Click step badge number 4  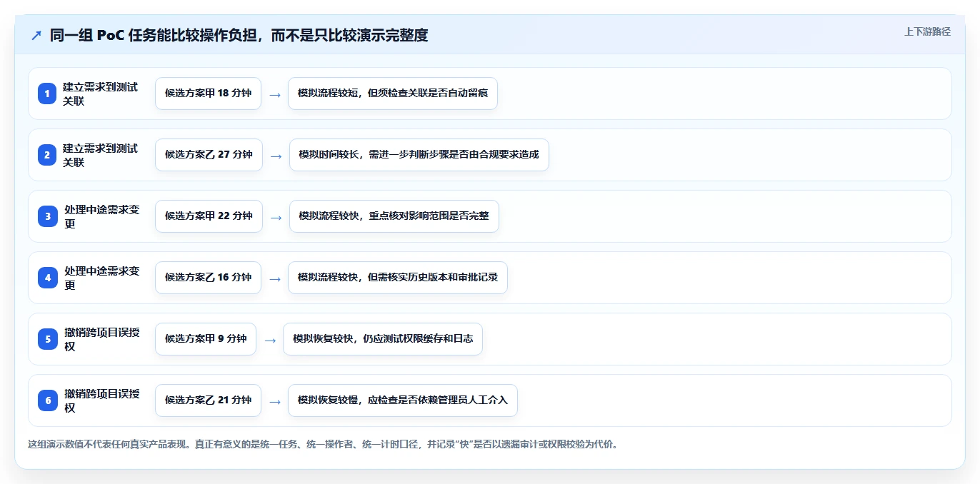click(x=48, y=278)
